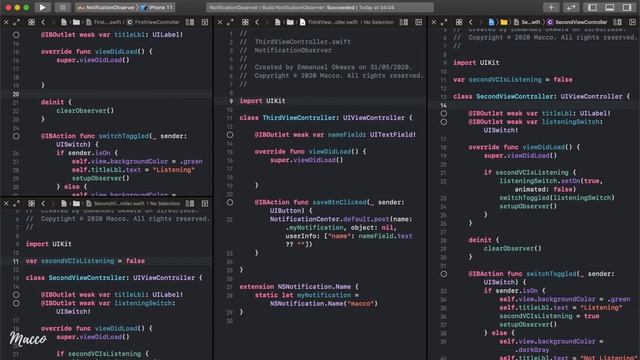Open SecondViewController symbol menu in right pane
This screenshot has width=640, height=360.
[577, 22]
